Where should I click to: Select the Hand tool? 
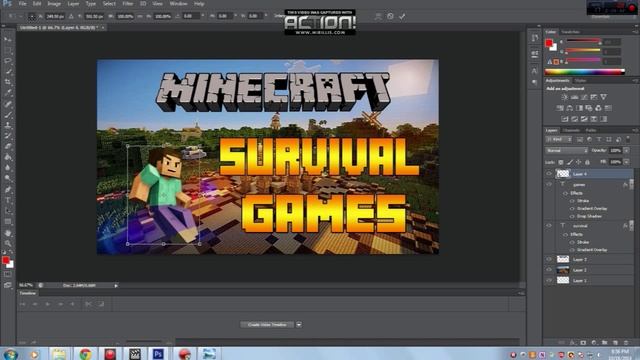point(8,233)
